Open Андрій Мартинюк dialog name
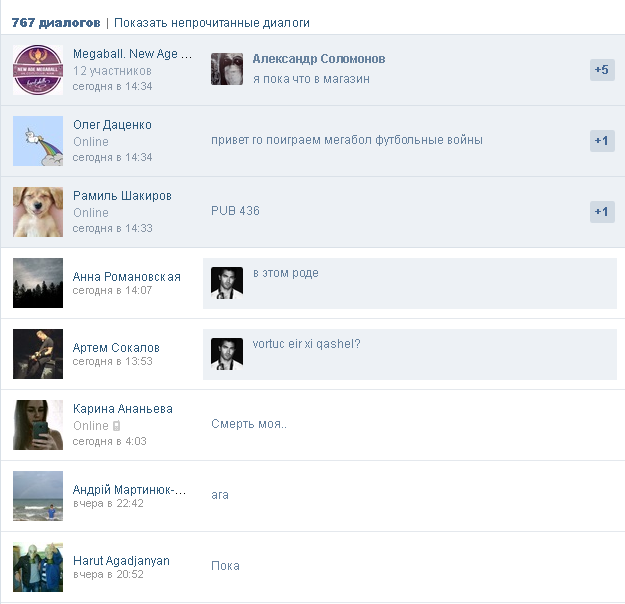Viewport: 625px width, 604px height. [130, 490]
